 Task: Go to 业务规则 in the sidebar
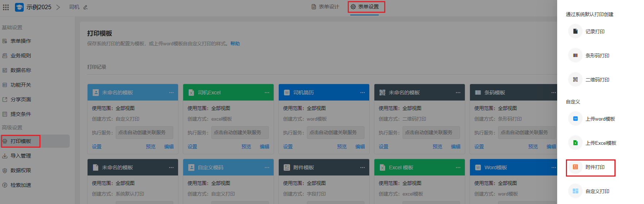[20, 56]
